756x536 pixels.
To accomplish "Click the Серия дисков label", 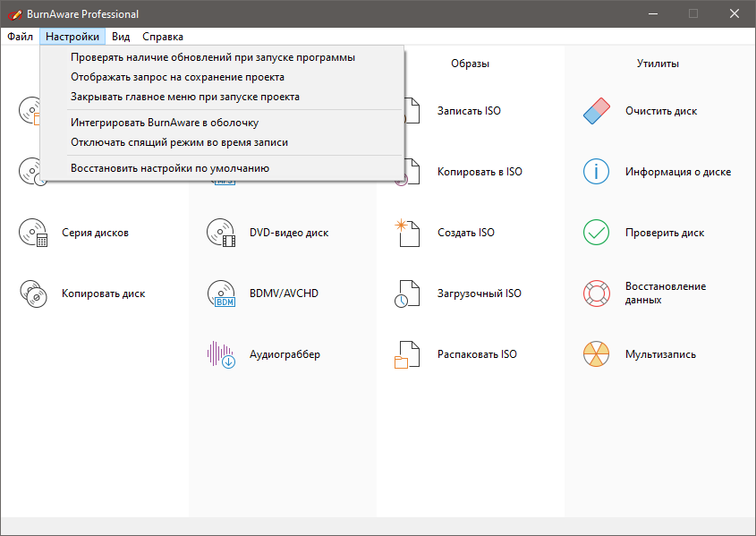I will pos(95,233).
